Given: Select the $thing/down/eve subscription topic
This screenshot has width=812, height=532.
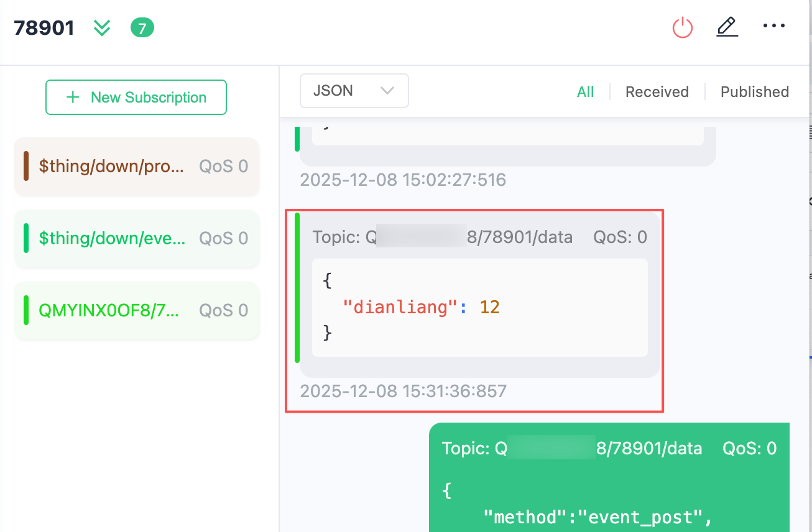Looking at the screenshot, I should pyautogui.click(x=112, y=238).
